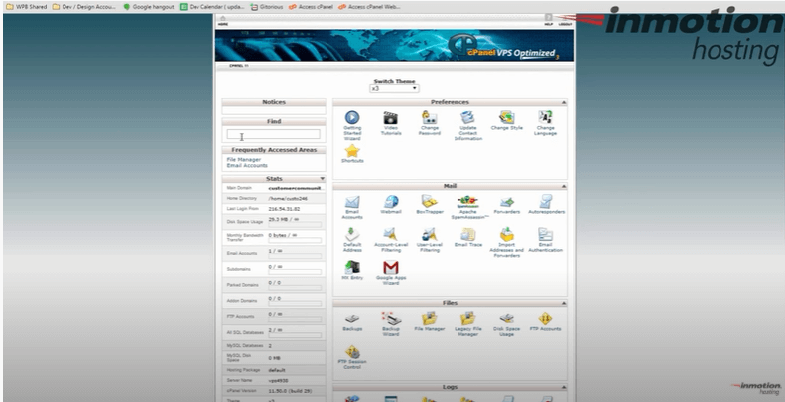
Task: Open the Change Language icon
Action: click(x=545, y=118)
